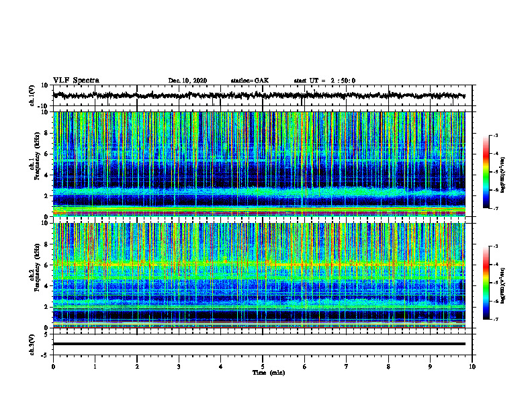Click the "-7" tick on ch.1 colorbar
The width and height of the screenshot is (532, 411).
tap(495, 208)
